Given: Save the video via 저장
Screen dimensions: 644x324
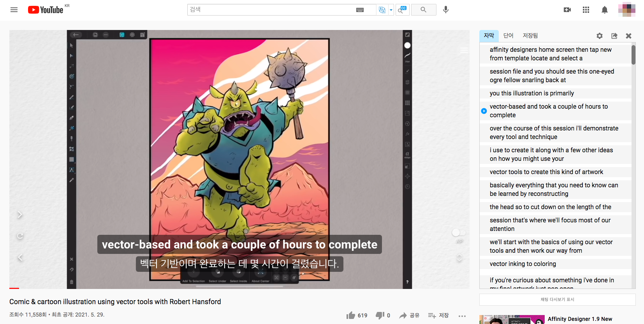Looking at the screenshot, I should pos(438,315).
